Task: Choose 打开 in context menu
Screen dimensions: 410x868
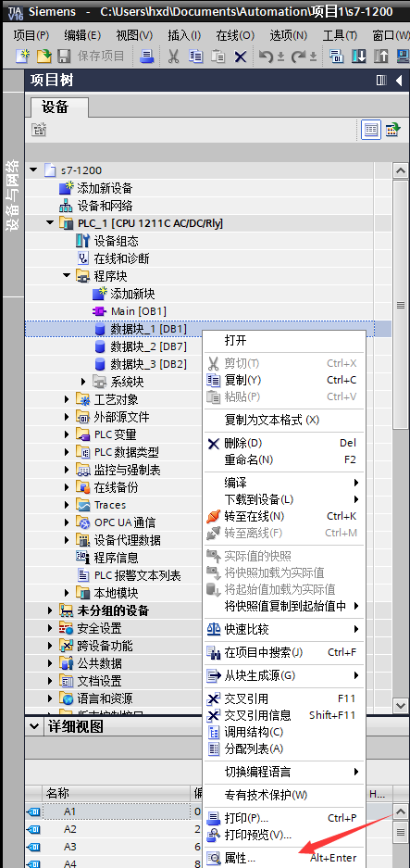Action: pyautogui.click(x=284, y=340)
